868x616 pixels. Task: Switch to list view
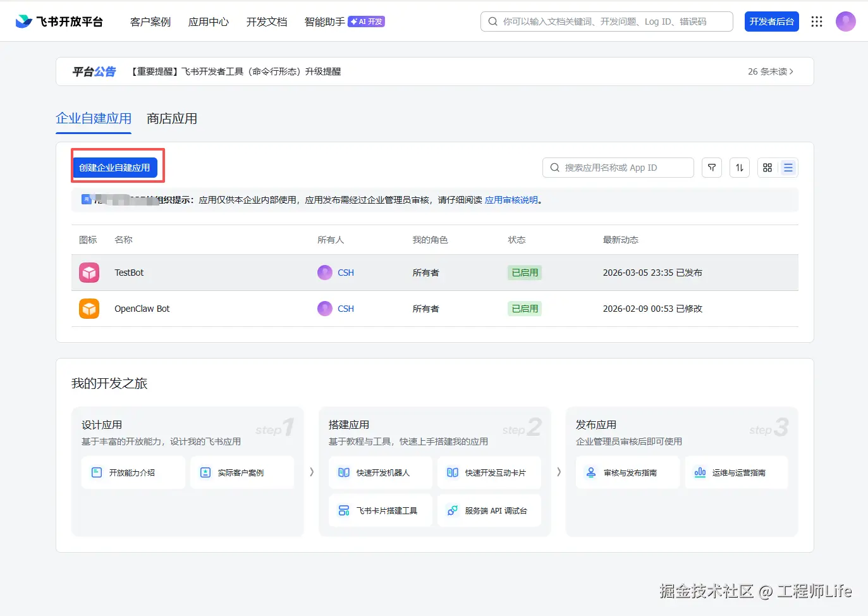pos(788,168)
